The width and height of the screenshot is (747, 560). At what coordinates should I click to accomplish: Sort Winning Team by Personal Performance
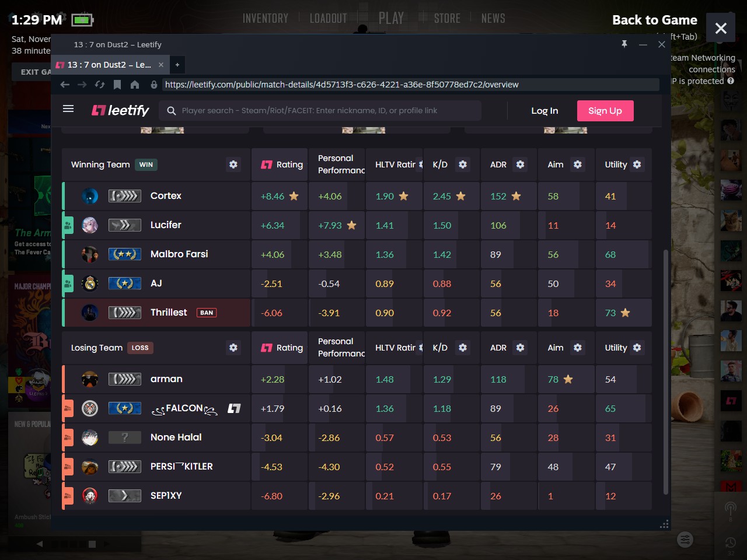[x=341, y=164]
